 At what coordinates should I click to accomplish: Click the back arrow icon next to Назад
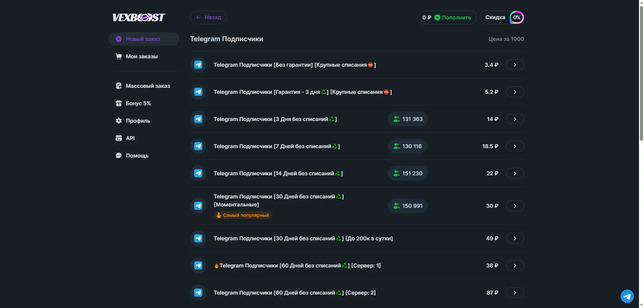199,17
